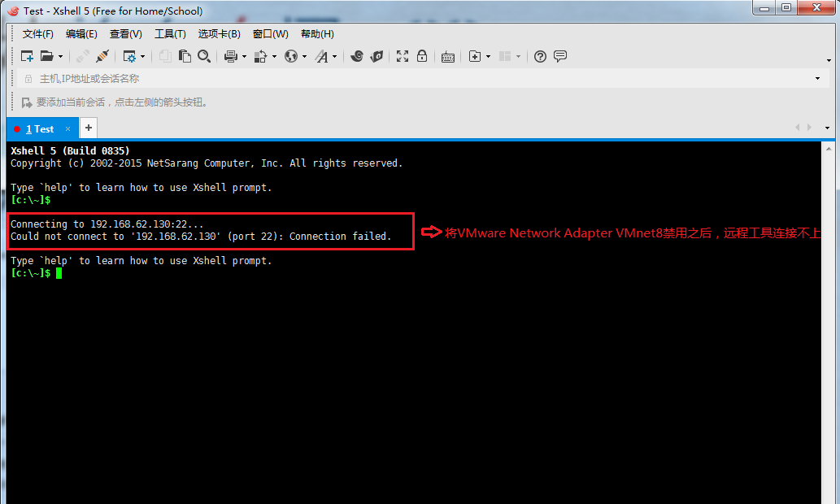Open Help using the question mark icon
The image size is (840, 504).
pyautogui.click(x=540, y=56)
